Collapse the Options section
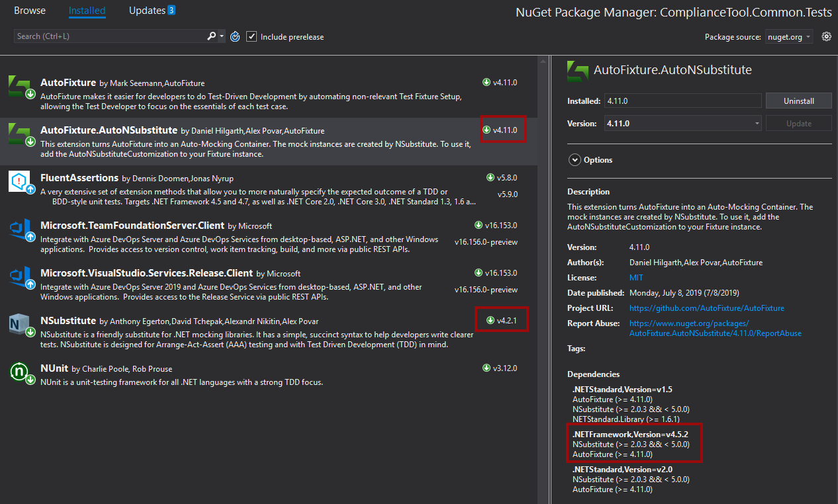 point(575,159)
